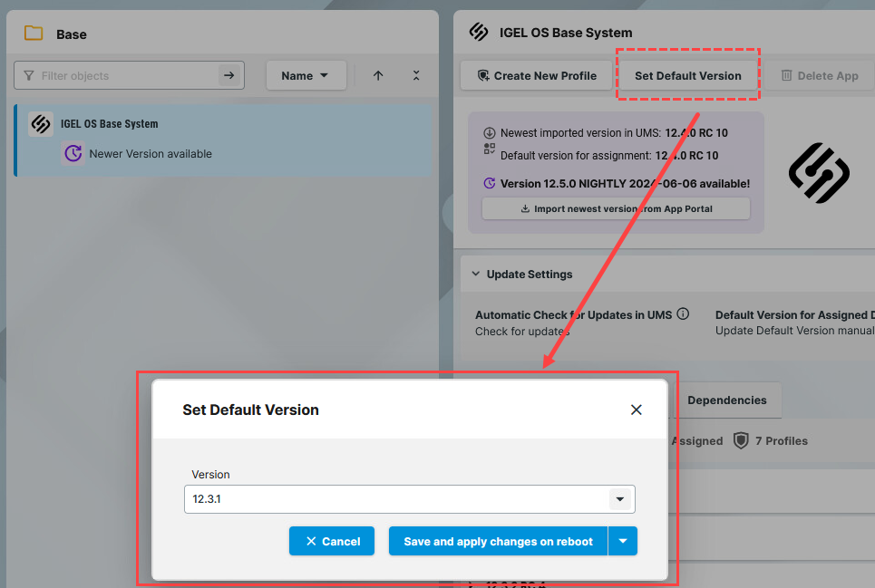
Task: Open the Version dropdown showing 12.3.1
Action: pyautogui.click(x=619, y=499)
